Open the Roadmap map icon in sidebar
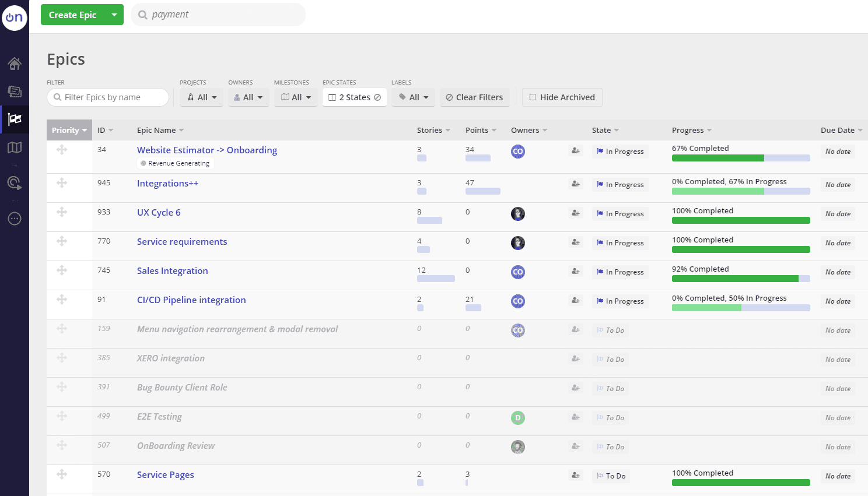This screenshot has width=868, height=496. tap(15, 147)
